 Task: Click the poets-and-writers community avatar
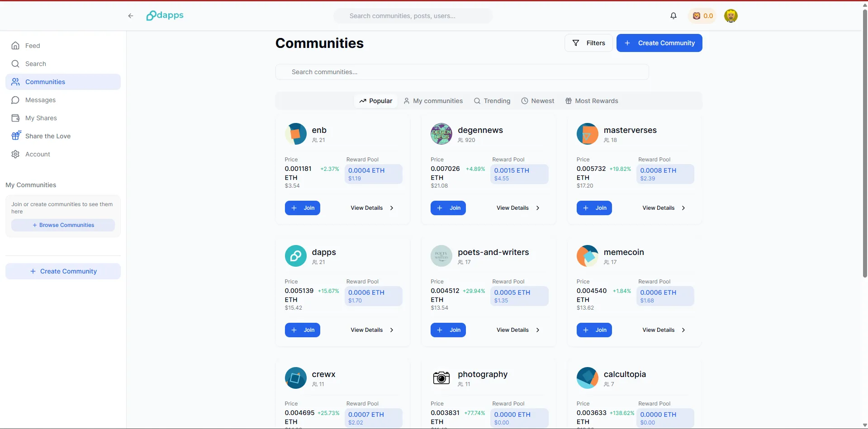tap(441, 256)
